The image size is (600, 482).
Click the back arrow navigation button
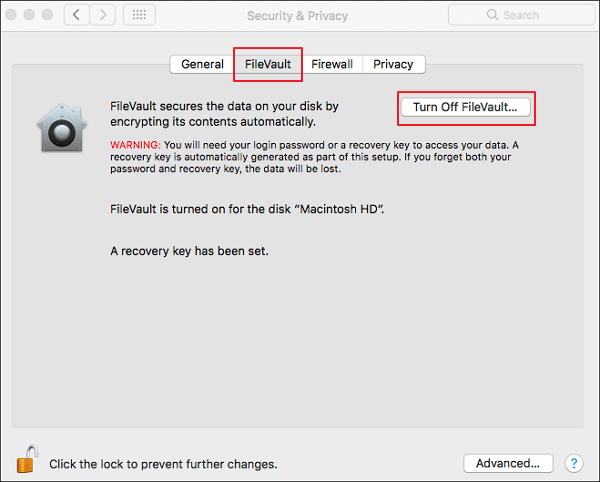click(x=77, y=15)
